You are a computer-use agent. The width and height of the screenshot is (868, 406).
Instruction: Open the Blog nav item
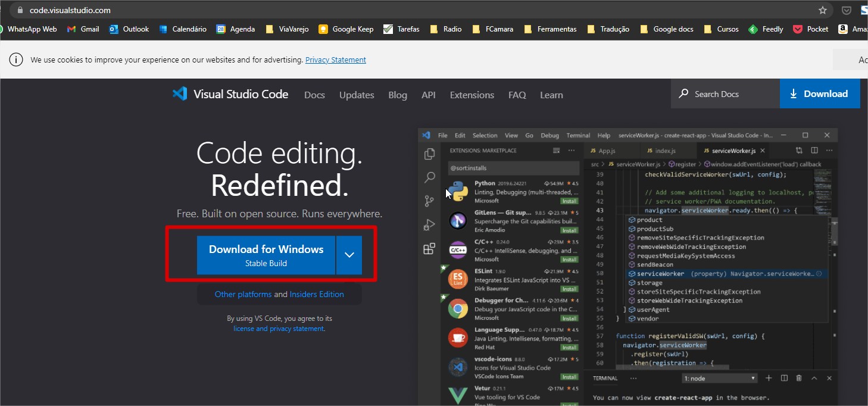(x=398, y=95)
